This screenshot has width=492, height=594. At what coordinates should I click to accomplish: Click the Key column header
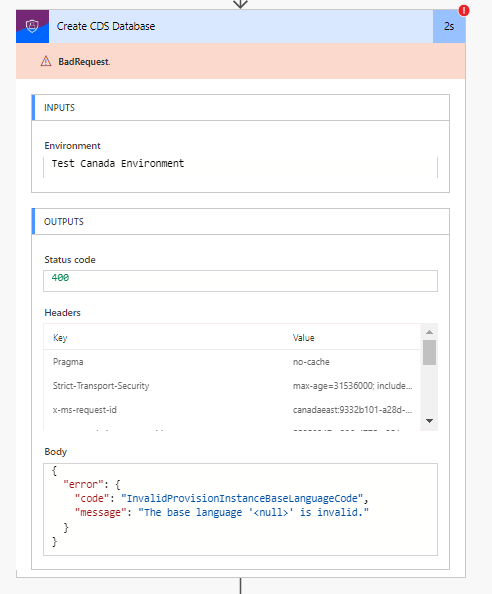[x=60, y=338]
